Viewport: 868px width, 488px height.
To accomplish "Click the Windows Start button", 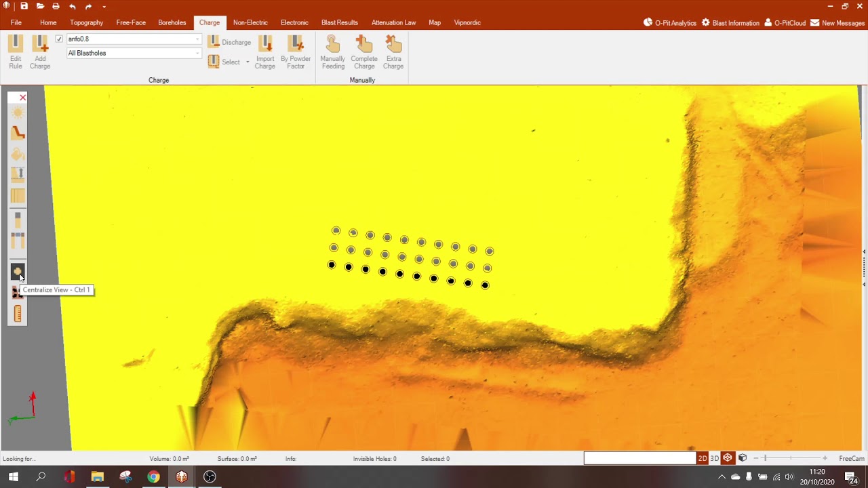I will 13,476.
